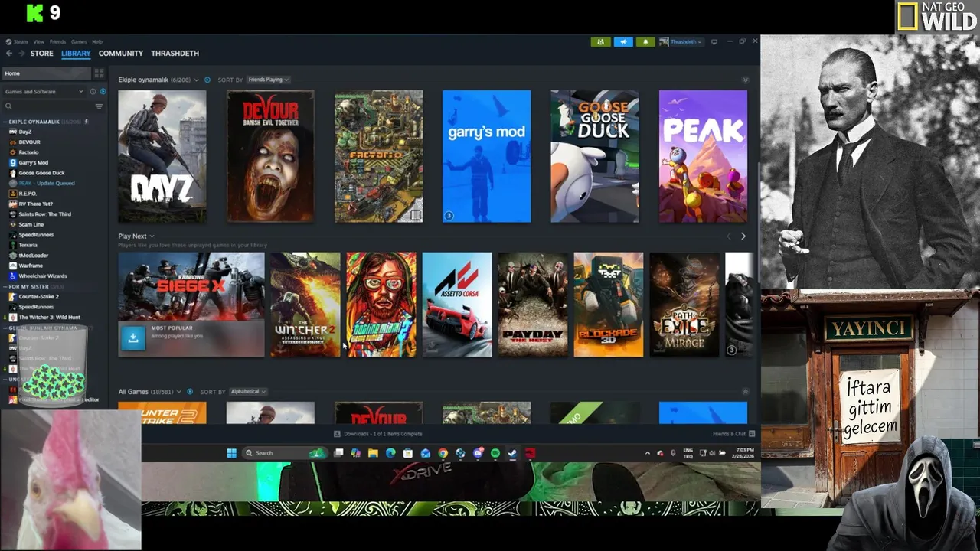Viewport: 980px width, 551px height.
Task: Switch to the STORE tab
Action: click(41, 54)
